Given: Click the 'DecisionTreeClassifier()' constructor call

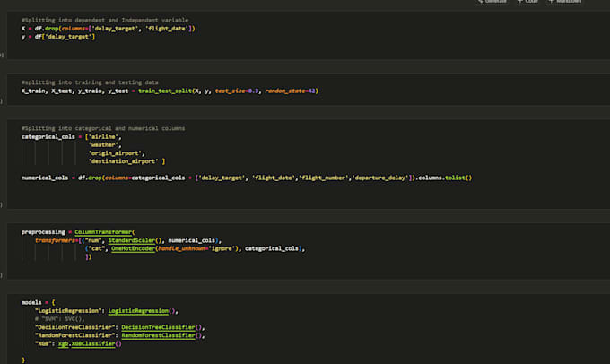Looking at the screenshot, I should [x=161, y=327].
